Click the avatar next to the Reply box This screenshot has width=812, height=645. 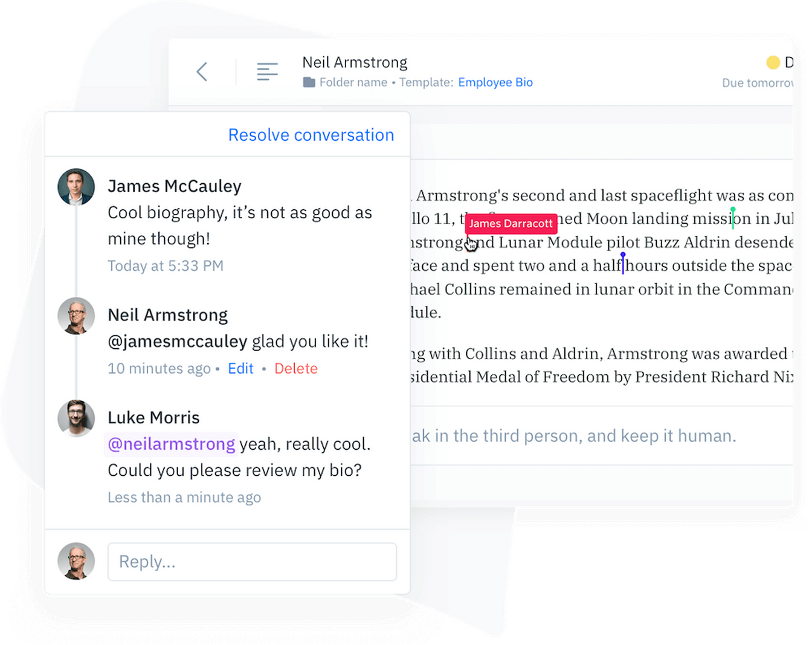76,561
